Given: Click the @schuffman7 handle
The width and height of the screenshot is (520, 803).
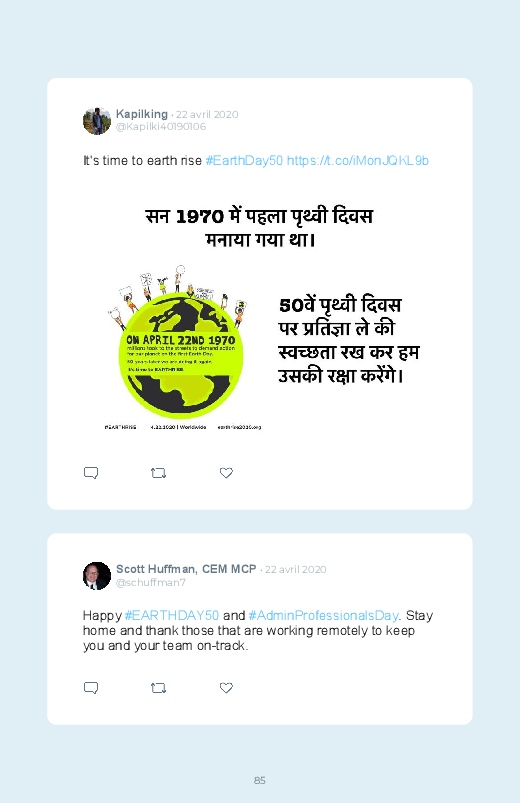Looking at the screenshot, I should [x=151, y=582].
